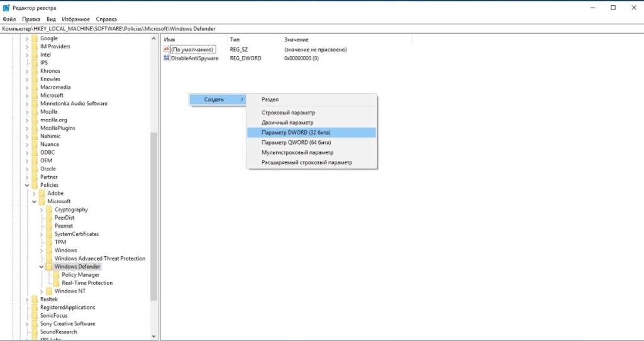Click the Mozilla folder icon
The width and height of the screenshot is (644, 341).
point(35,112)
